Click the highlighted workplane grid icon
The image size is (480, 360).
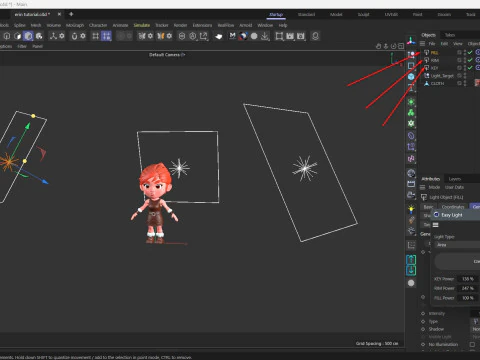tap(106, 36)
